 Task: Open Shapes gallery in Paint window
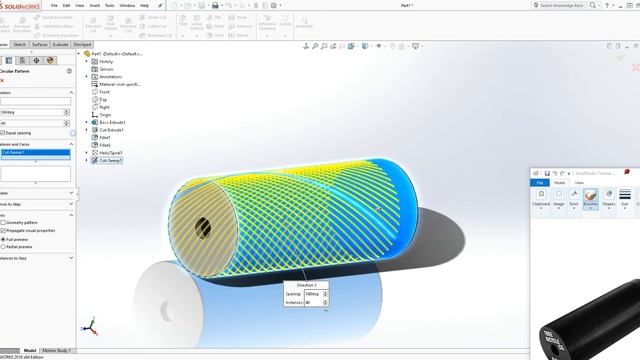click(x=609, y=199)
